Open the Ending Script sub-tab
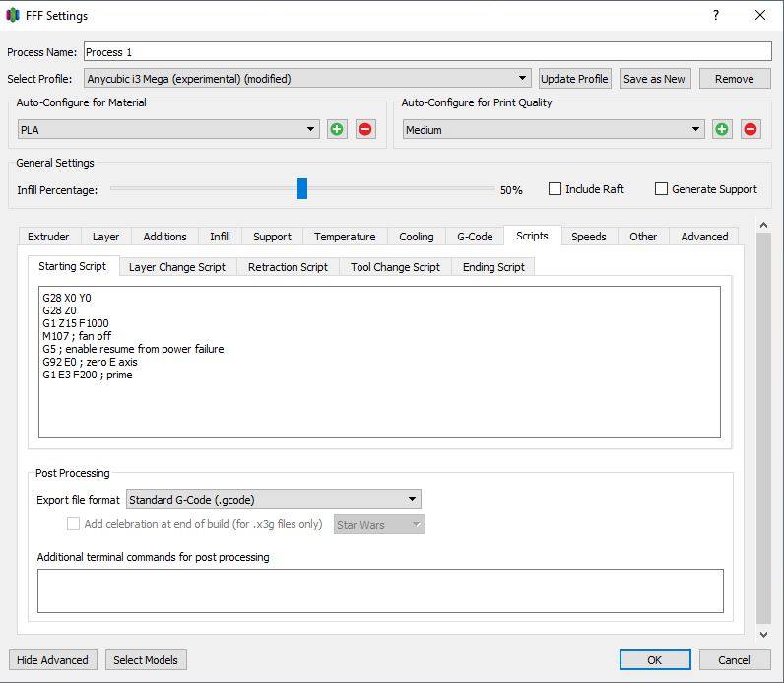This screenshot has width=784, height=683. click(x=493, y=267)
